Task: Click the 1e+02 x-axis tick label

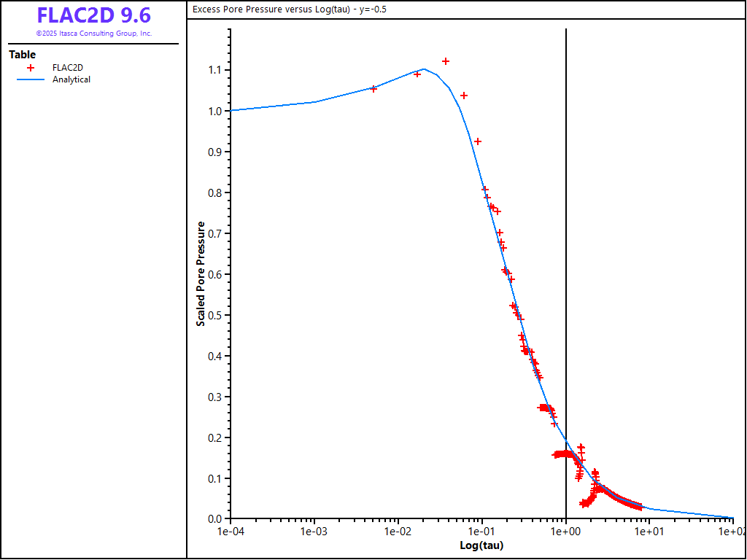Action: 732,532
